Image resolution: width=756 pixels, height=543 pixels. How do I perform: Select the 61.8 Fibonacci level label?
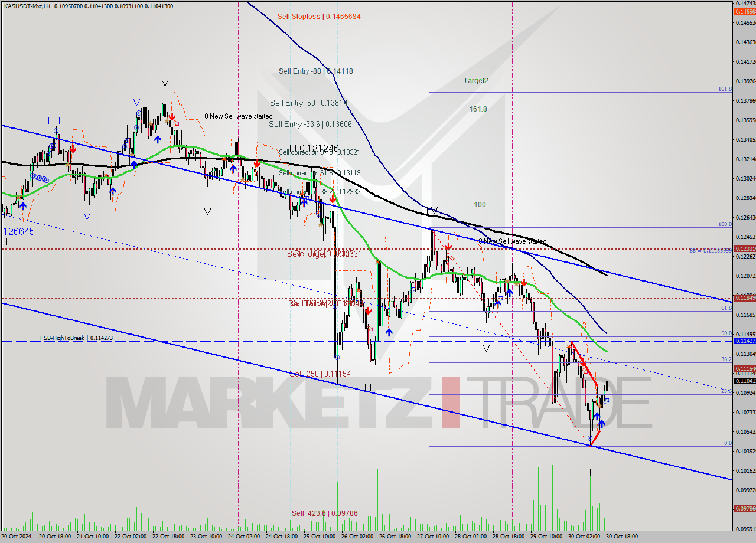[x=727, y=308]
